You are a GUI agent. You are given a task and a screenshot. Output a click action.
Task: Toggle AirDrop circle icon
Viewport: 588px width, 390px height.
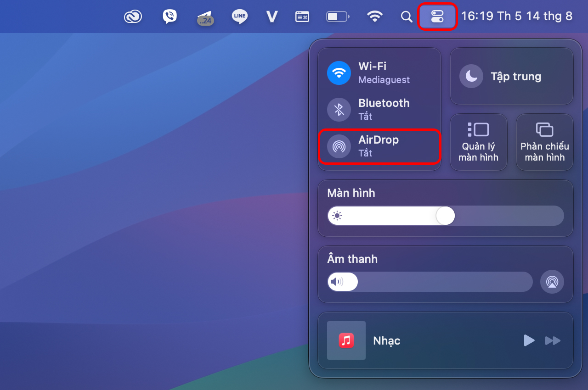coord(339,146)
